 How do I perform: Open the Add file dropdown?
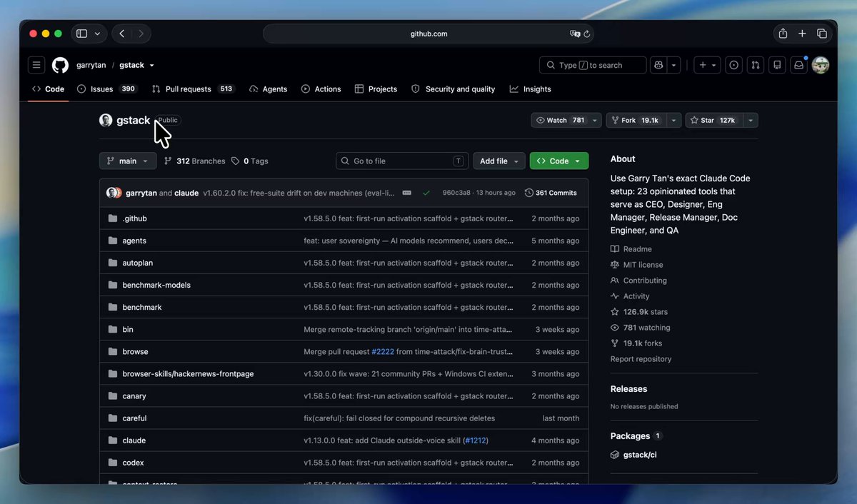[x=499, y=161]
